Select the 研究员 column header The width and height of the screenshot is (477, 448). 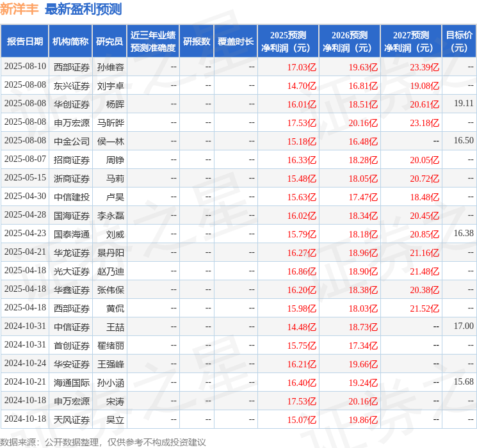109,42
